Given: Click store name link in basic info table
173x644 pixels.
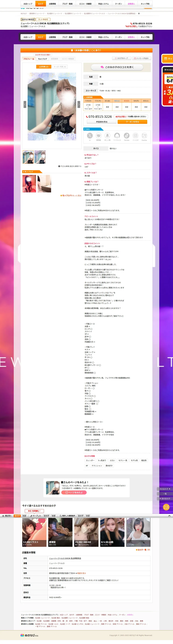Looking at the screenshot, I should click(x=65, y=558).
